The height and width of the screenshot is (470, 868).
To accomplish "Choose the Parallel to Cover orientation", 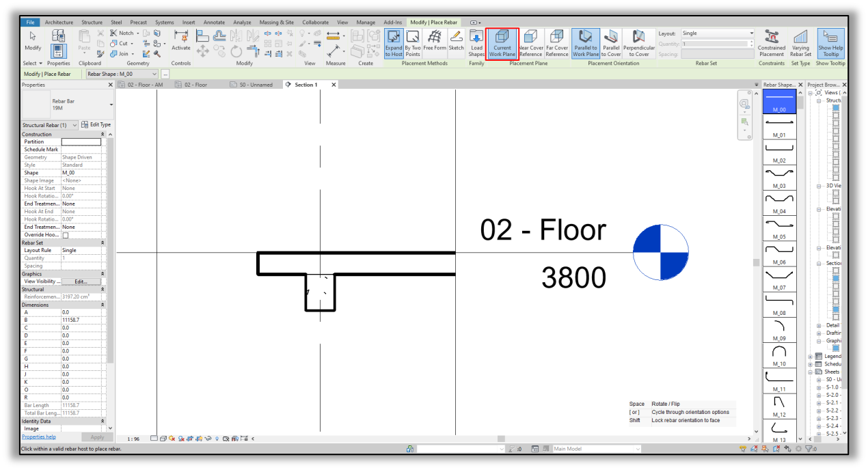I will pos(612,43).
